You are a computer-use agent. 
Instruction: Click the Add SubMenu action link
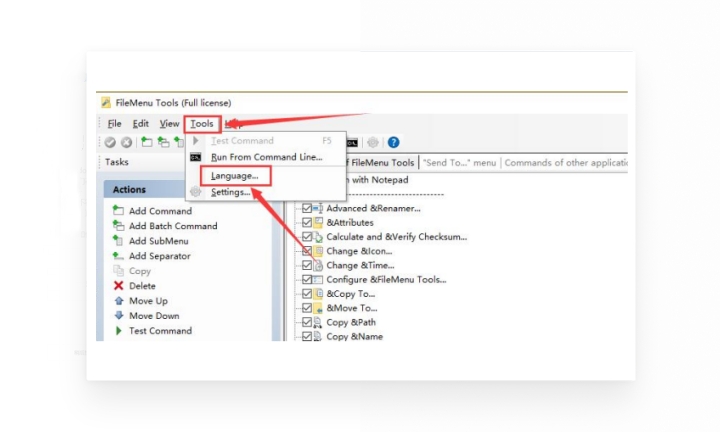pos(158,241)
